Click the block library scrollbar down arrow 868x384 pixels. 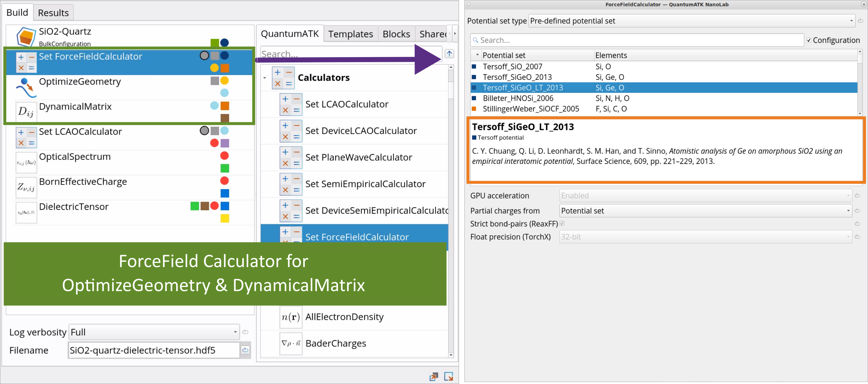pyautogui.click(x=451, y=355)
